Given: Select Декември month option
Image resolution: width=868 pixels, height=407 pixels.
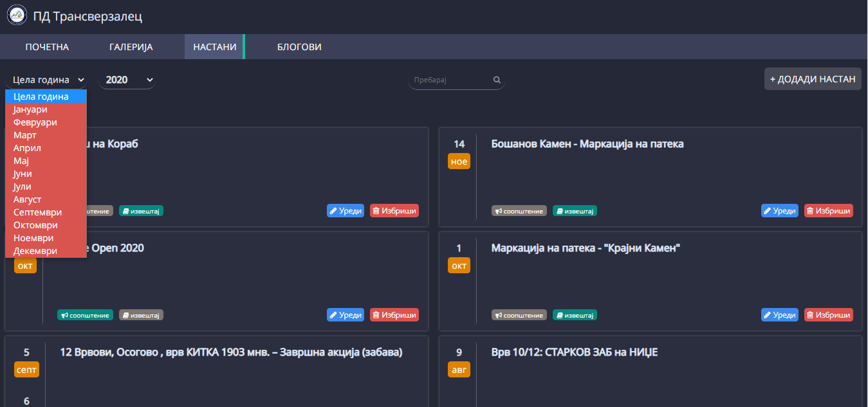Looking at the screenshot, I should 35,251.
